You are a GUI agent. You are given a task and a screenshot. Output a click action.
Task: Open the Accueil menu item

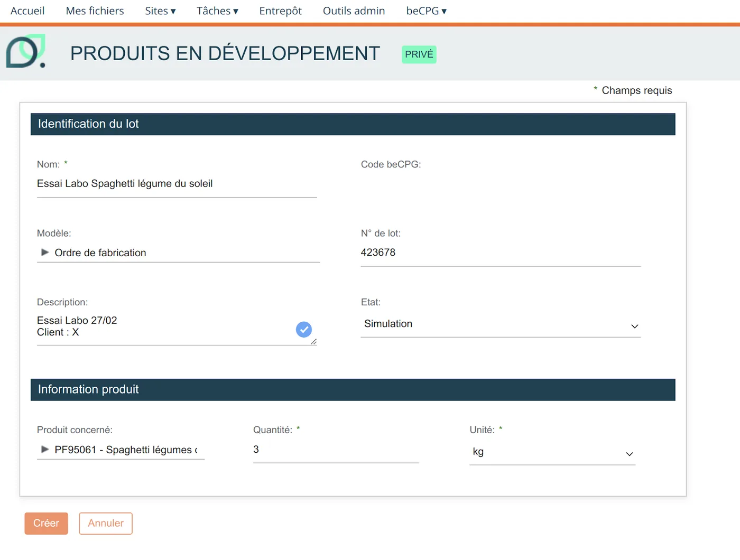pos(27,11)
